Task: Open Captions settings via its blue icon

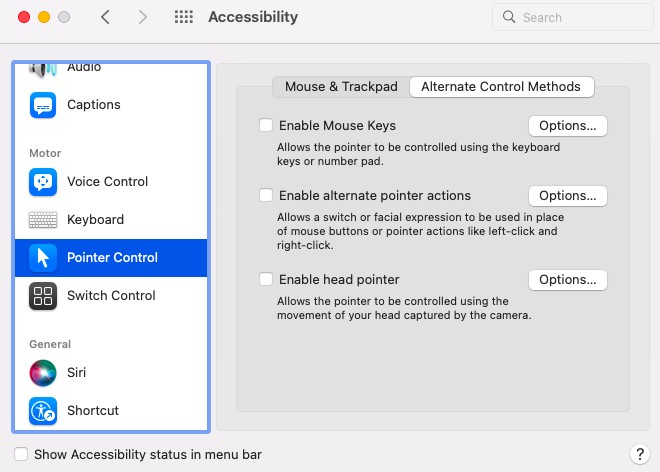Action: (x=43, y=105)
